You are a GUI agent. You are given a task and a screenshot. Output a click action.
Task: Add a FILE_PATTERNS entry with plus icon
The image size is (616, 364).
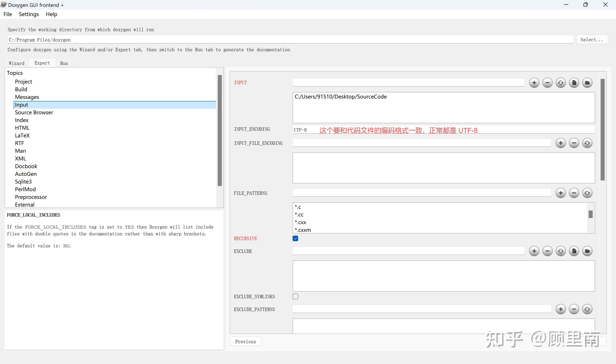click(561, 193)
